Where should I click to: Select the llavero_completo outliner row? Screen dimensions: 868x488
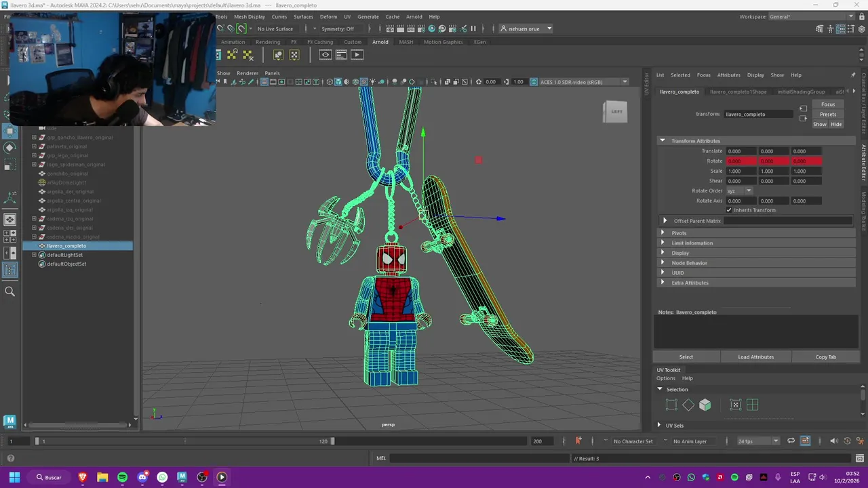[78, 246]
